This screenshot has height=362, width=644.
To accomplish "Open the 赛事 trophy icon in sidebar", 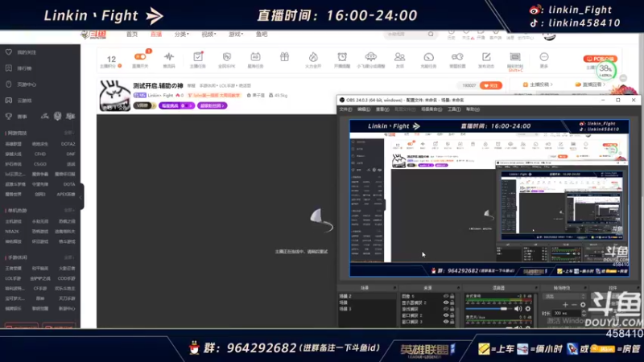I will [9, 117].
